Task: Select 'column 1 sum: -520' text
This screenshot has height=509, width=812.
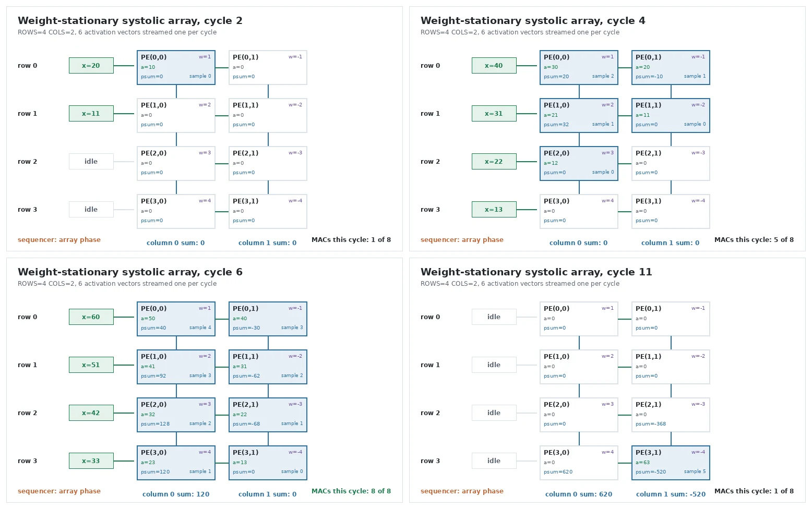Action: pyautogui.click(x=671, y=494)
